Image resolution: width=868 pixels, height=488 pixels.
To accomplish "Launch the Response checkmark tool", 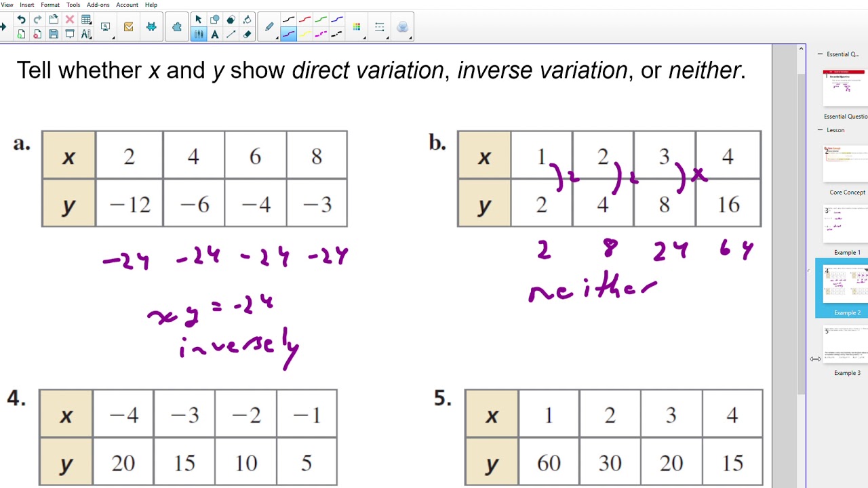I will coord(128,27).
